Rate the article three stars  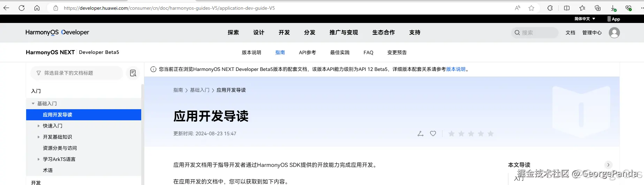471,134
